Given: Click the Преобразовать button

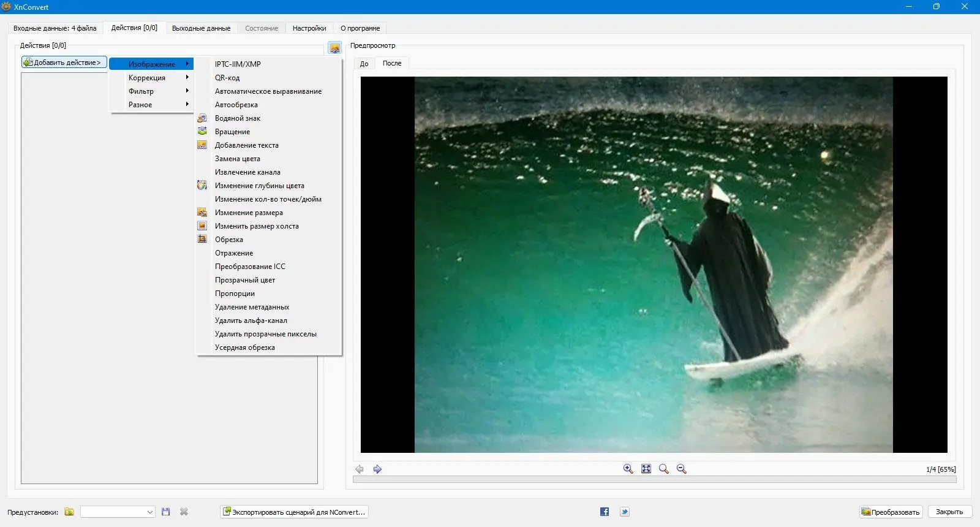Looking at the screenshot, I should [x=891, y=512].
